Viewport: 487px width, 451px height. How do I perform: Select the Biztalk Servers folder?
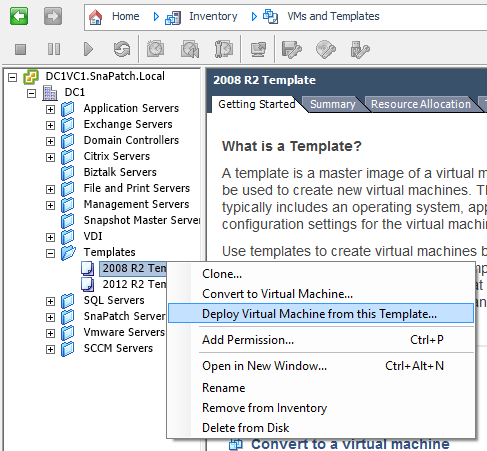point(120,172)
